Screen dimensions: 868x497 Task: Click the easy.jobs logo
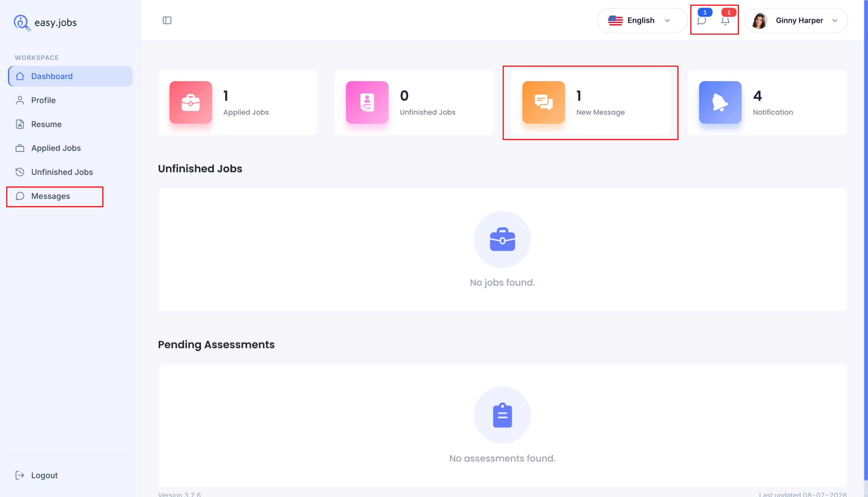(45, 22)
